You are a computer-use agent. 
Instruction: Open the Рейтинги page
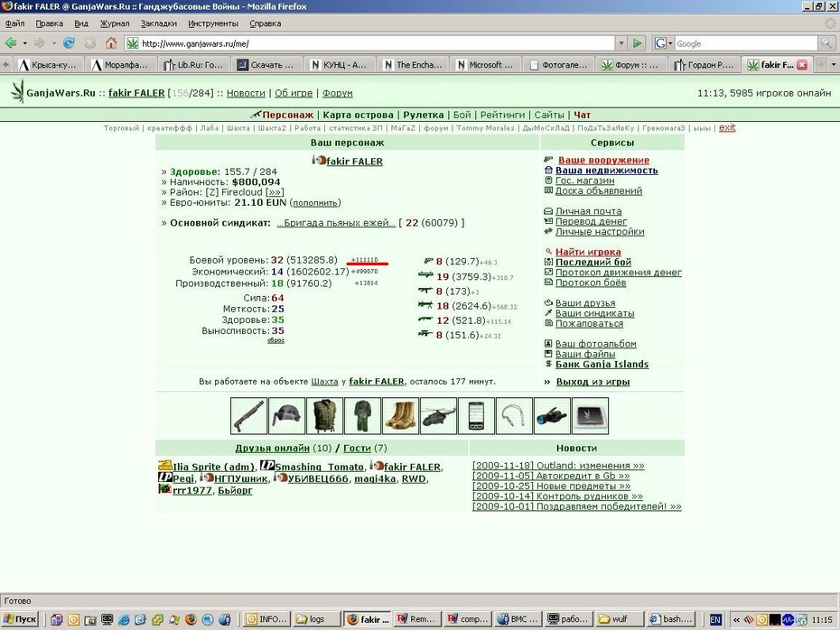(x=502, y=115)
